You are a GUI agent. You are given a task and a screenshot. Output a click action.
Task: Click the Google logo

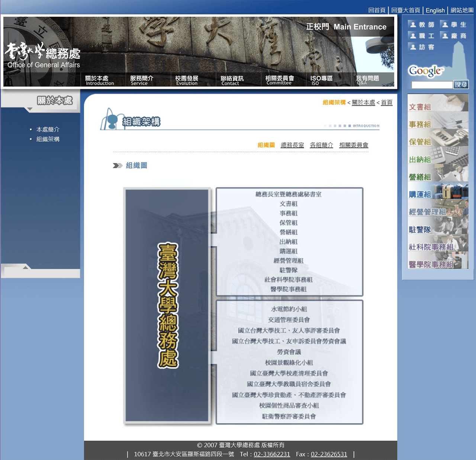(x=426, y=71)
